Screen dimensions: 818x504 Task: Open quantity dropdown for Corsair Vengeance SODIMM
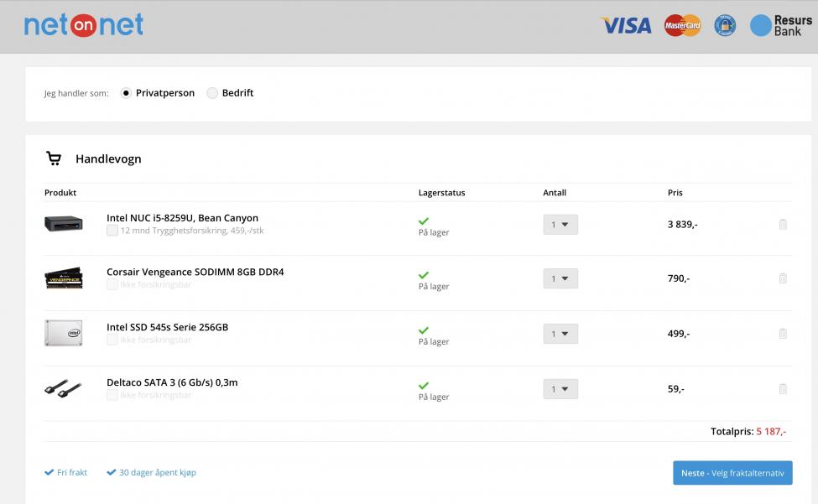click(x=560, y=279)
